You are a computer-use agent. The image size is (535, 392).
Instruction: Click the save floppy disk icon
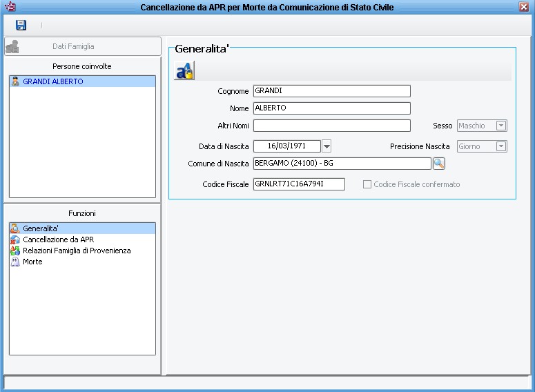(x=21, y=26)
